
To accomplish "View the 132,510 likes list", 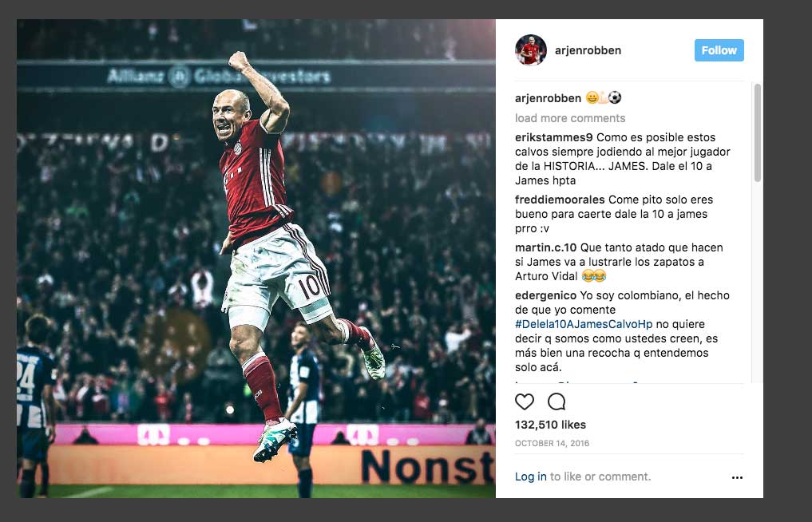I will [550, 425].
